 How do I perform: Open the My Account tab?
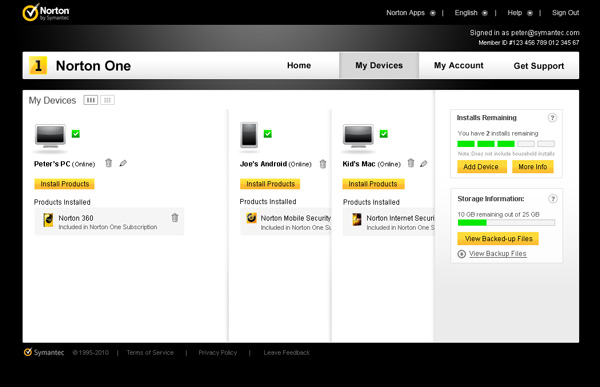pos(458,65)
